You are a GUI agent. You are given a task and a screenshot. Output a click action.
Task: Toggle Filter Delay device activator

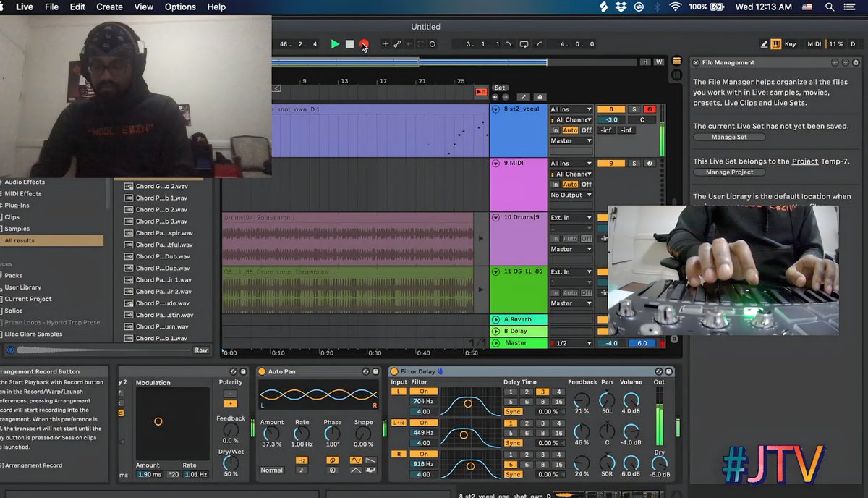point(394,371)
